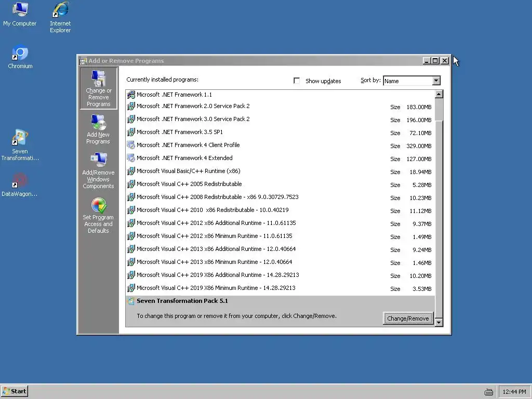Launch the Chromium desktop shortcut
532x399 pixels.
point(20,57)
